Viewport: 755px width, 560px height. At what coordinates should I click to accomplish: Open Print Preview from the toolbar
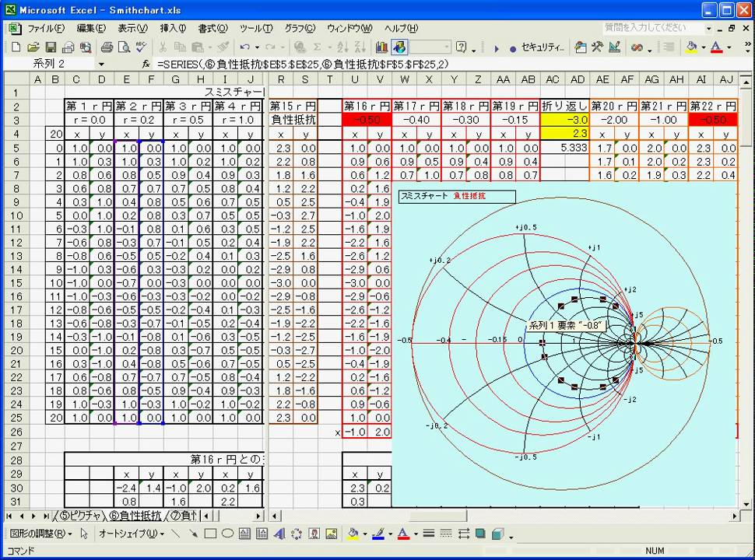click(125, 47)
